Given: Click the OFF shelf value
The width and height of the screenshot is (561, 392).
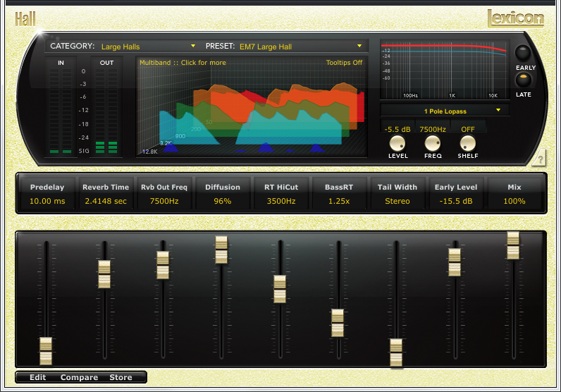Looking at the screenshot, I should (x=468, y=129).
